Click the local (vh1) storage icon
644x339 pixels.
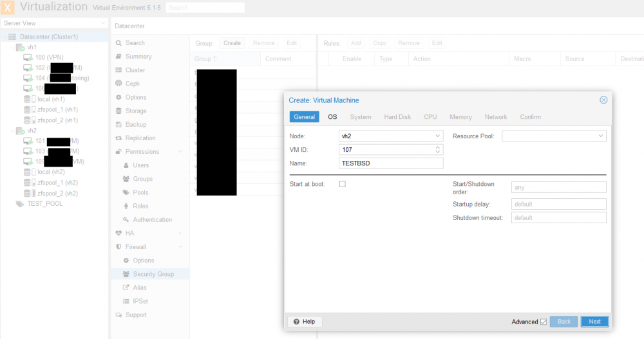tap(30, 99)
